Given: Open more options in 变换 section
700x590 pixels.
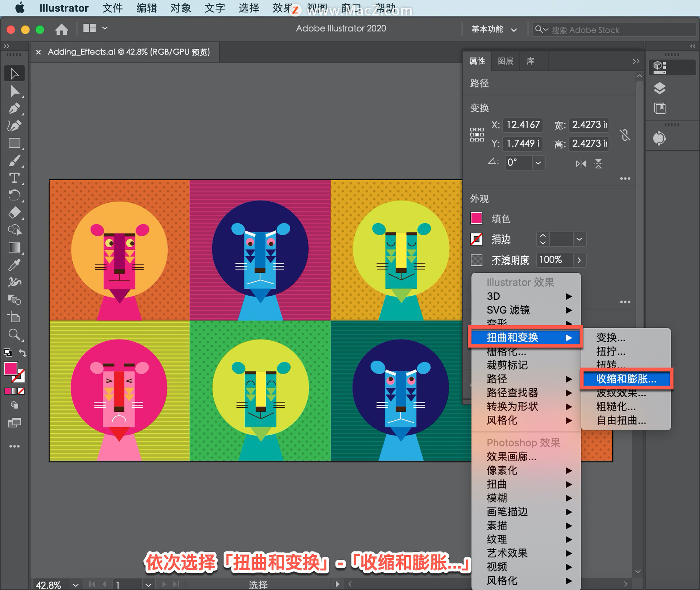Looking at the screenshot, I should [625, 179].
